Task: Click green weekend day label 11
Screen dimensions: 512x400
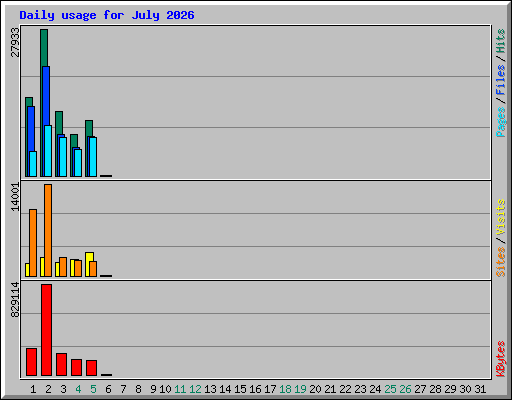Action: click(180, 389)
